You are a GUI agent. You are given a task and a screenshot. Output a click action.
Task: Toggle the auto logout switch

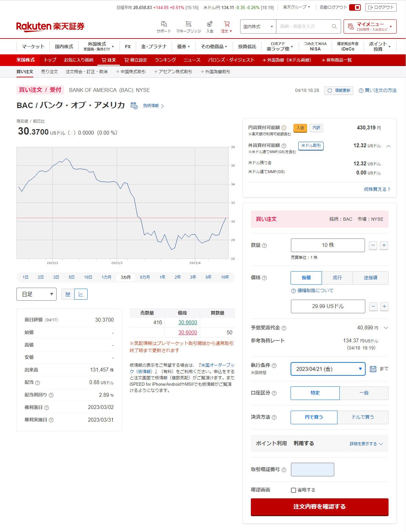(x=355, y=7)
